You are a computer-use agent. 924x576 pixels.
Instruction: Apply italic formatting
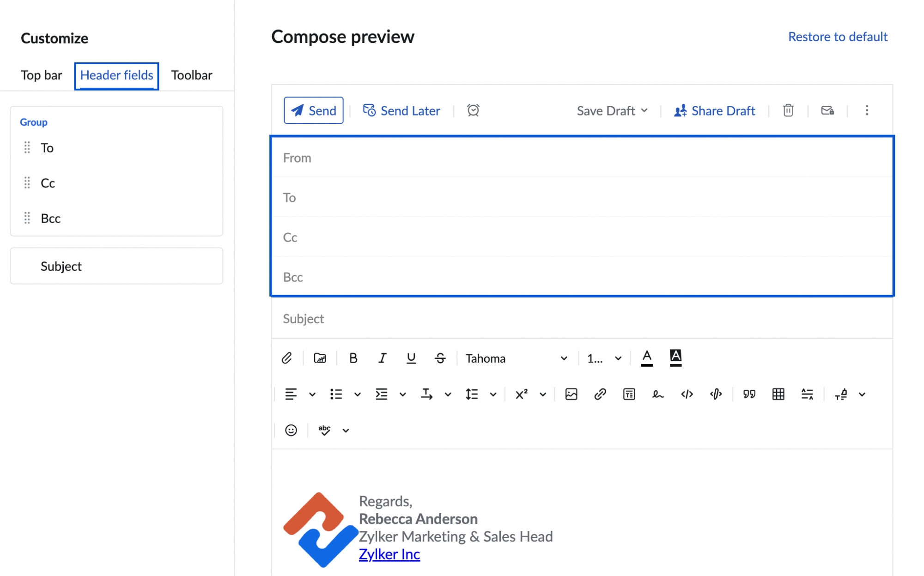coord(382,358)
